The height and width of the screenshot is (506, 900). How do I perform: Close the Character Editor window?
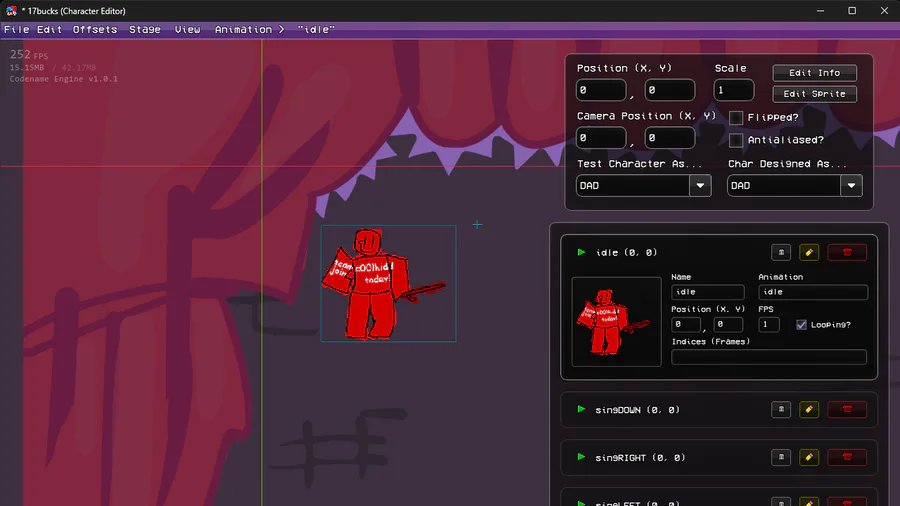click(884, 11)
